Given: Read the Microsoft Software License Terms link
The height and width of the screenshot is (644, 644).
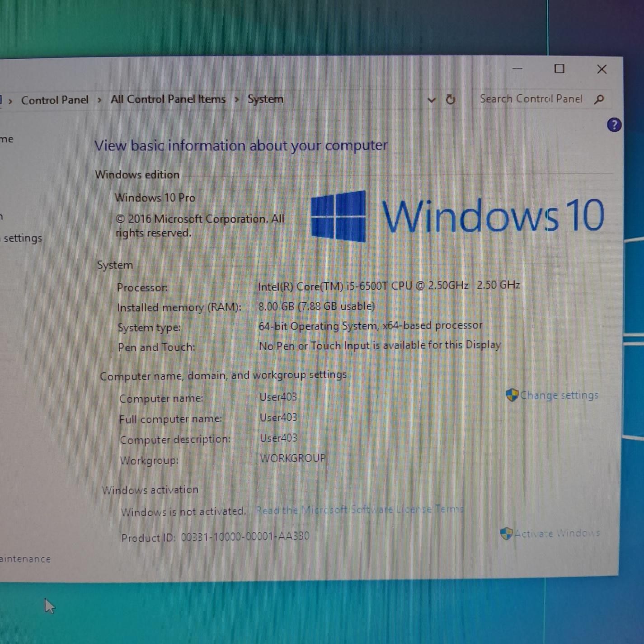Looking at the screenshot, I should [x=360, y=510].
